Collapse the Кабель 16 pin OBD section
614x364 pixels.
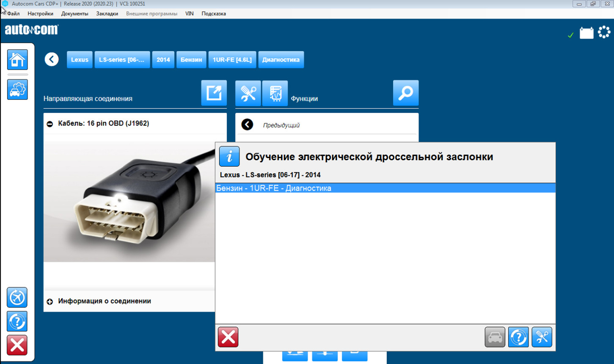(50, 124)
